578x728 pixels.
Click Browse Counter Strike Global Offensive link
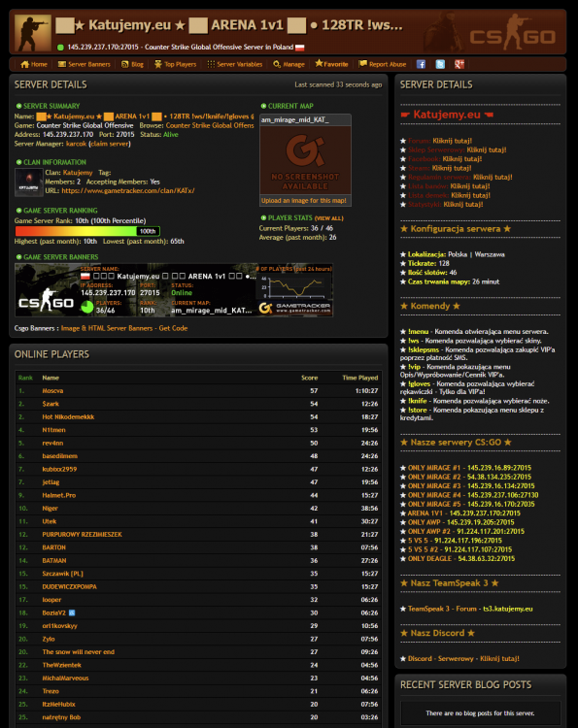(210, 126)
